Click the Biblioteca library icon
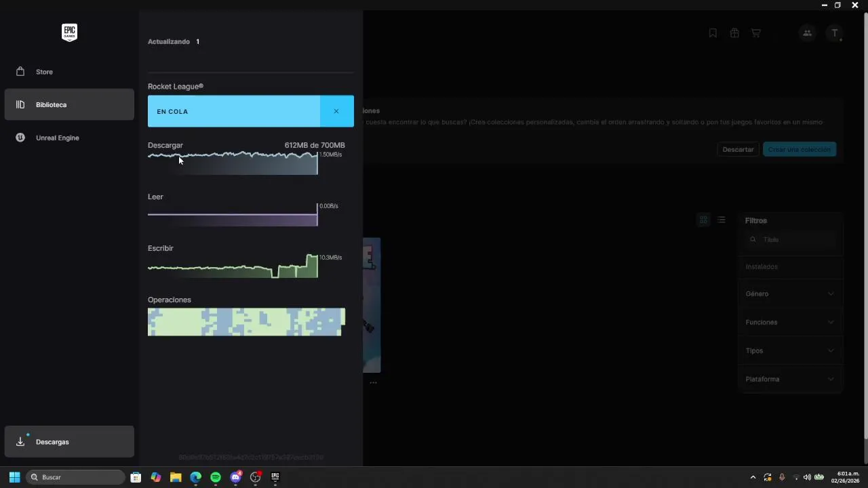The image size is (868, 488). [20, 104]
